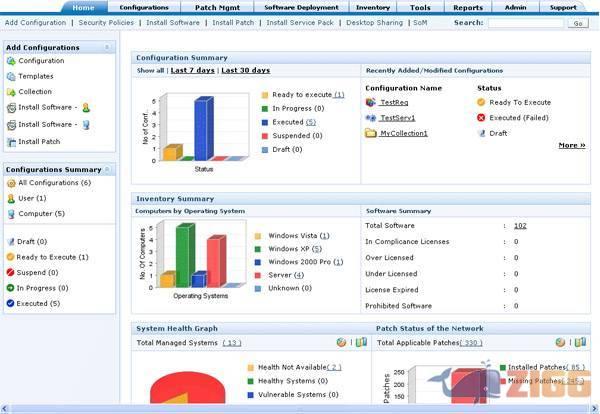
Task: Open the Security Policies link
Action: (106, 23)
